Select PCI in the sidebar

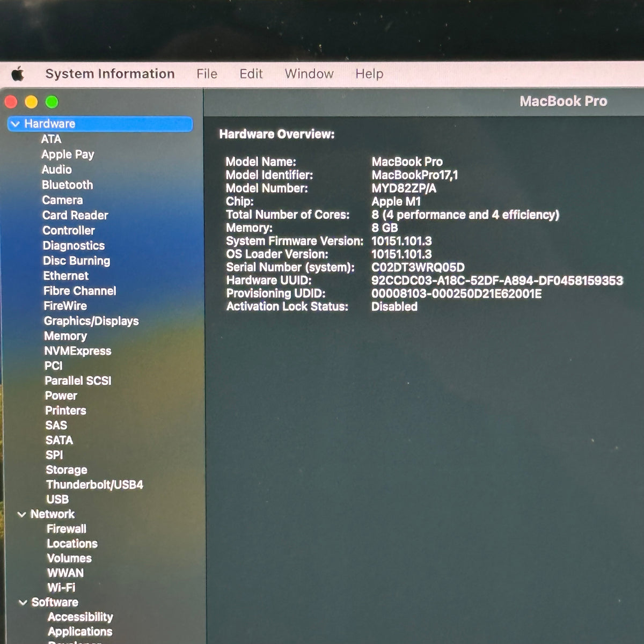point(54,365)
